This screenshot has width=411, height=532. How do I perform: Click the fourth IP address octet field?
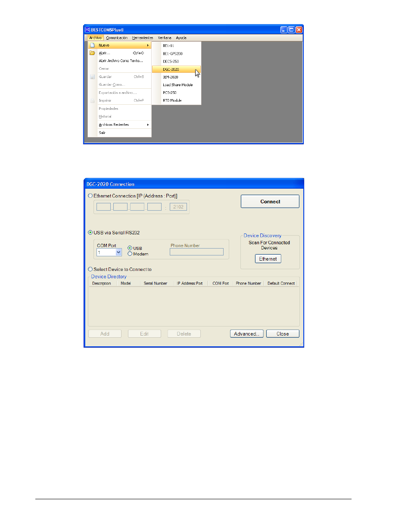(x=154, y=207)
